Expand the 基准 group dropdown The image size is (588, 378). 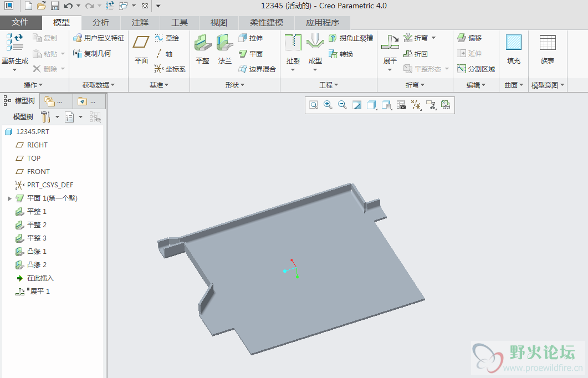[159, 85]
